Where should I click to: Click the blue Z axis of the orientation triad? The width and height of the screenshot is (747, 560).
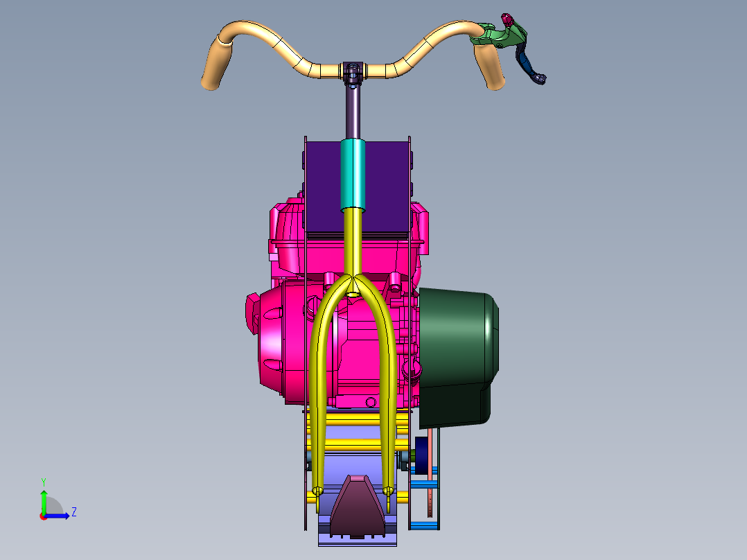coord(58,516)
